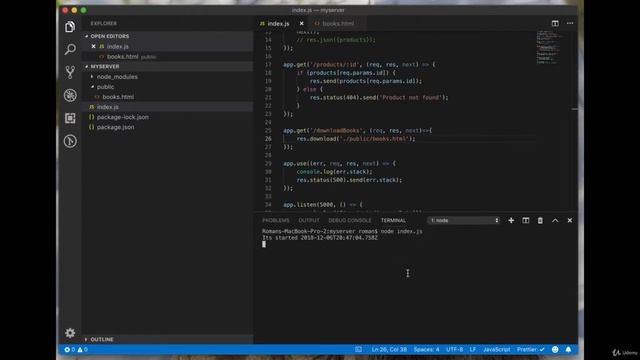Collapse the public folder
640x360 pixels.
[105, 87]
